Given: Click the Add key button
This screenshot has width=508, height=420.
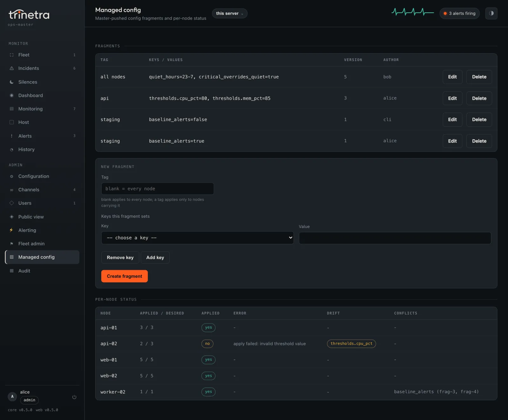Looking at the screenshot, I should [x=155, y=257].
